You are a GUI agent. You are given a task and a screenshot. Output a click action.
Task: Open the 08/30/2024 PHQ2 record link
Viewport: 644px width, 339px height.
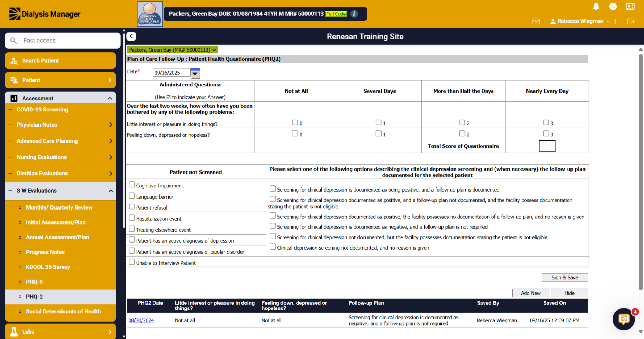(x=141, y=320)
